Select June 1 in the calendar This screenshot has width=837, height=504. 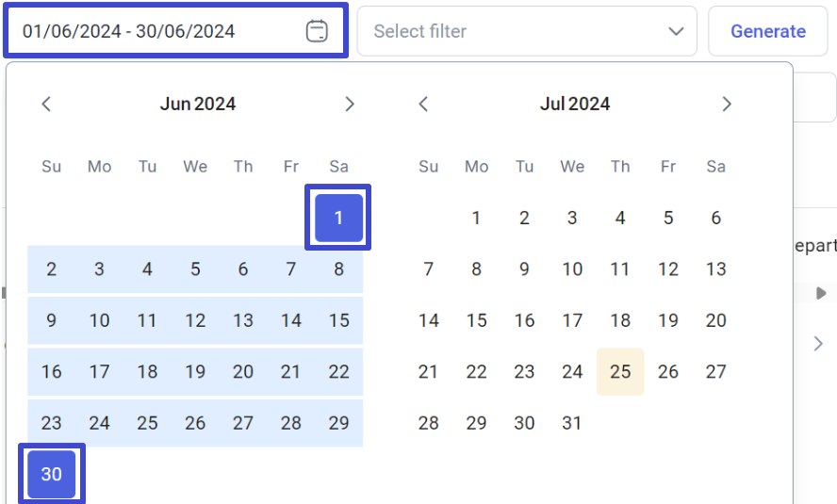(338, 218)
